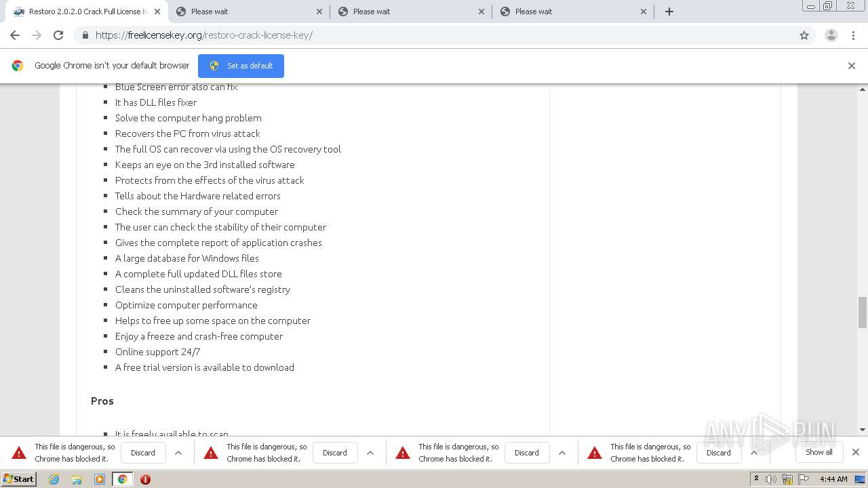This screenshot has height=488, width=868.
Task: Open Windows Explorer from taskbar
Action: pyautogui.click(x=77, y=479)
